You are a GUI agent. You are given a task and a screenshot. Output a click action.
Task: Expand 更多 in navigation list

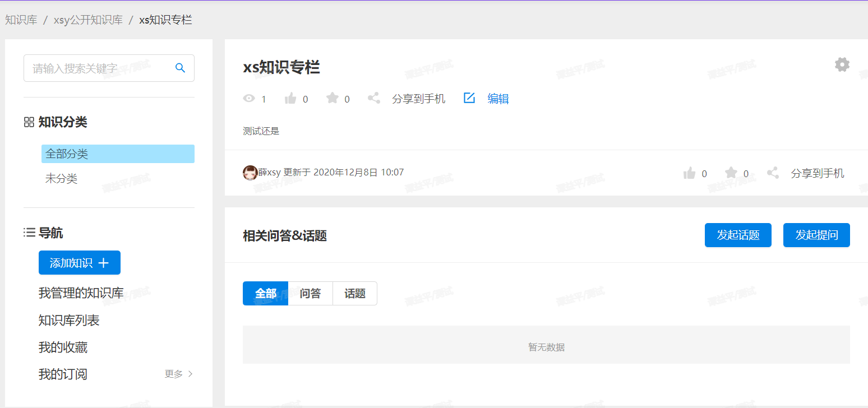pos(179,374)
